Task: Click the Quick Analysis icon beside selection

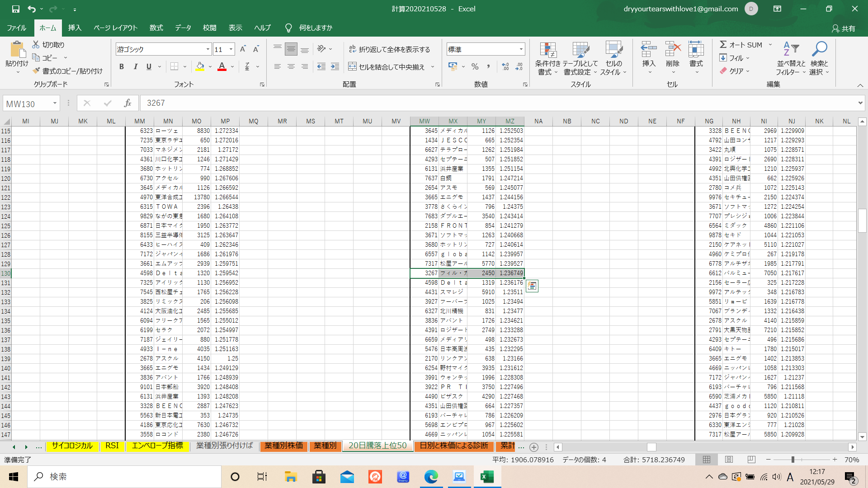Action: point(532,286)
